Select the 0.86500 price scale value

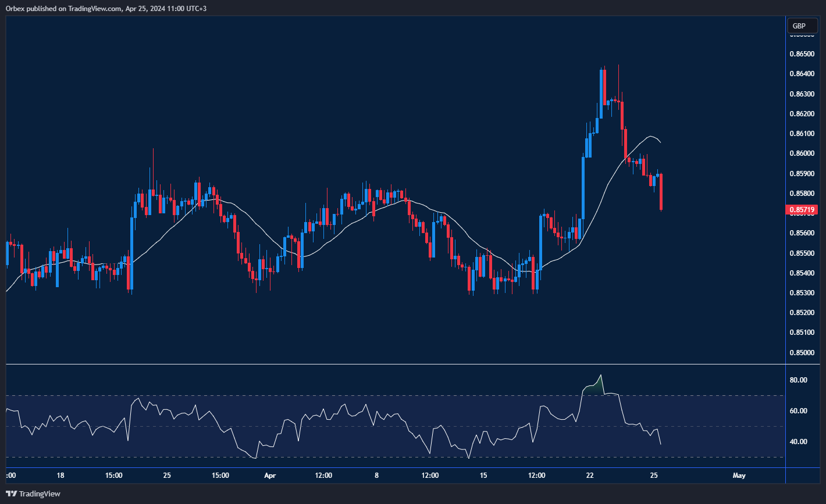point(802,53)
